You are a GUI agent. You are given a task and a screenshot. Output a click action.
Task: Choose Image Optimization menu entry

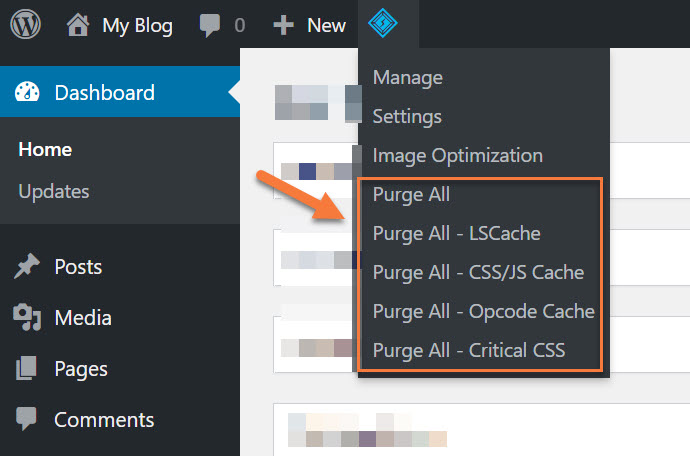(457, 155)
